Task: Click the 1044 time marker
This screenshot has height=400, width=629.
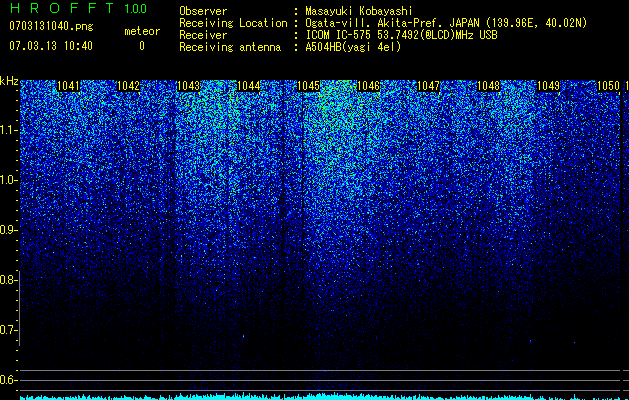Action: click(x=248, y=86)
